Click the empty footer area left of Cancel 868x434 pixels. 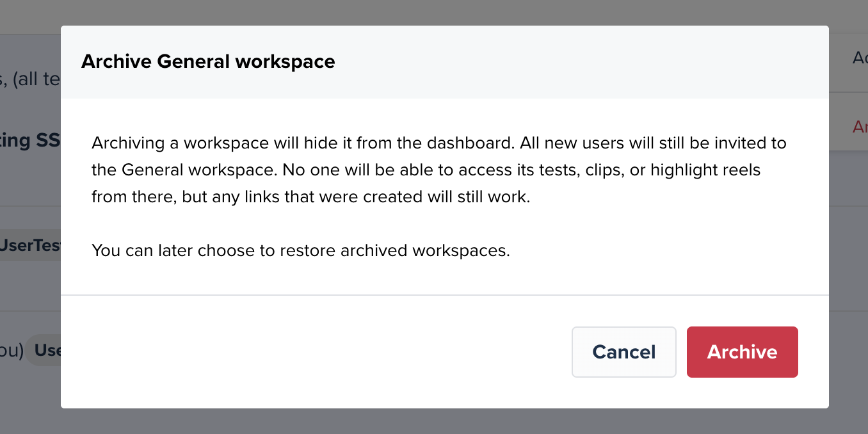[314, 352]
